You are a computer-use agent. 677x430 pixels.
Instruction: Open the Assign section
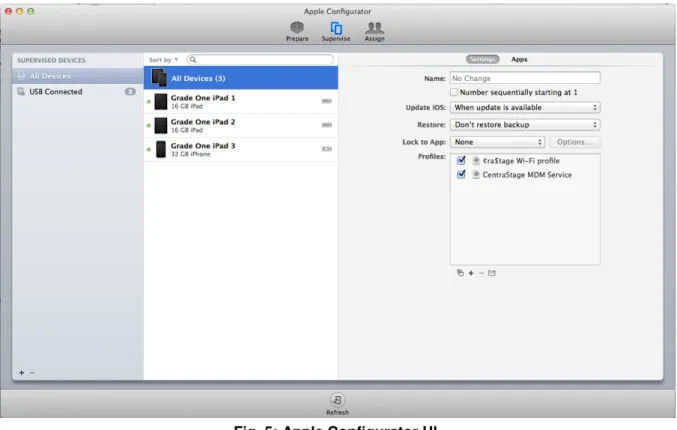[x=374, y=32]
